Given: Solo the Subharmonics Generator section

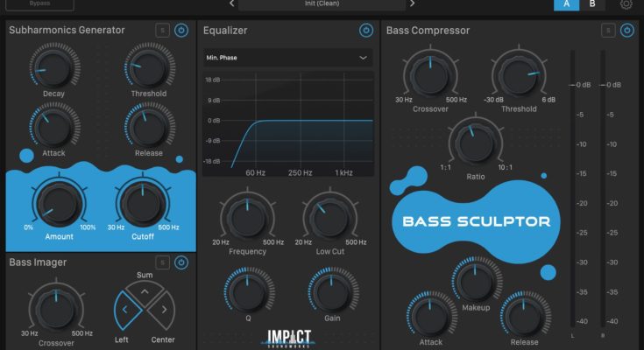Looking at the screenshot, I should [162, 31].
